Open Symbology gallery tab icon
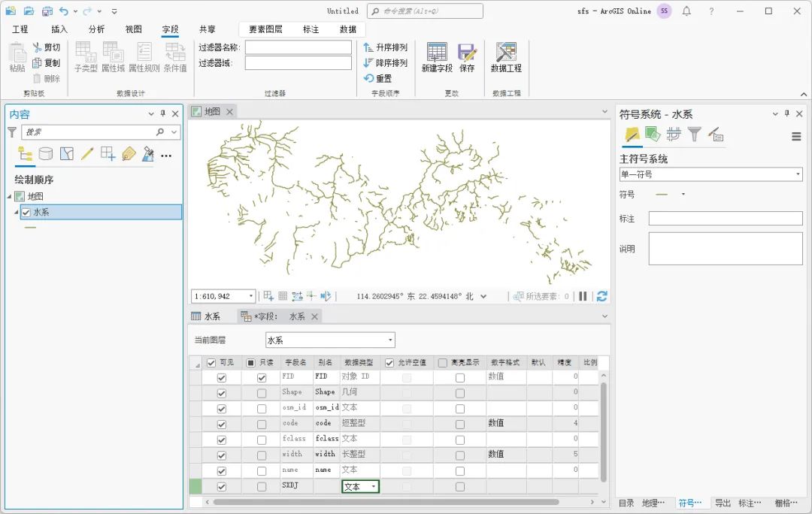 632,135
